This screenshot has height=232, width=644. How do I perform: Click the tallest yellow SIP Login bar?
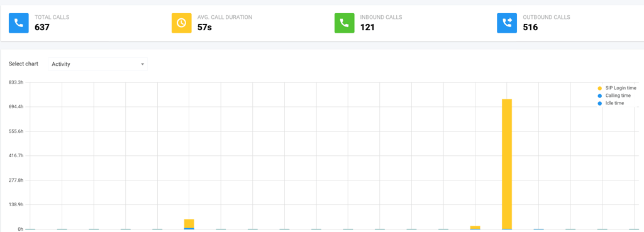point(507,164)
